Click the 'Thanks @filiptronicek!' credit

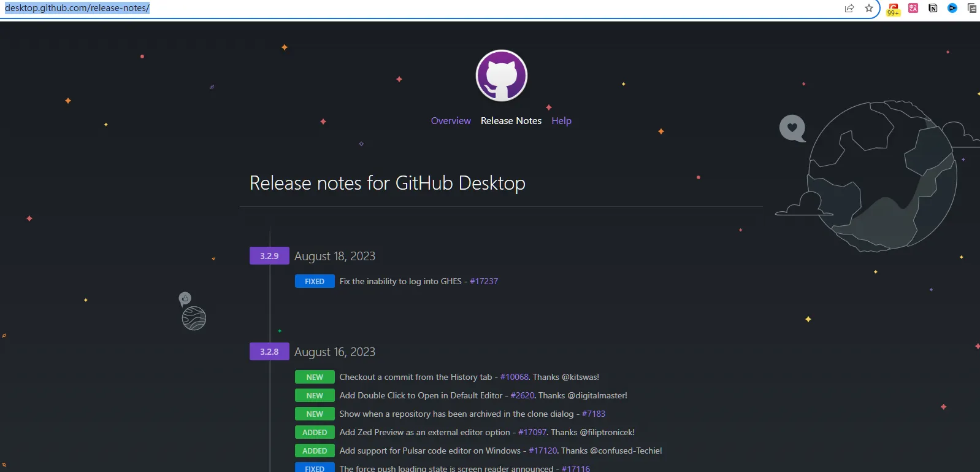pyautogui.click(x=593, y=432)
